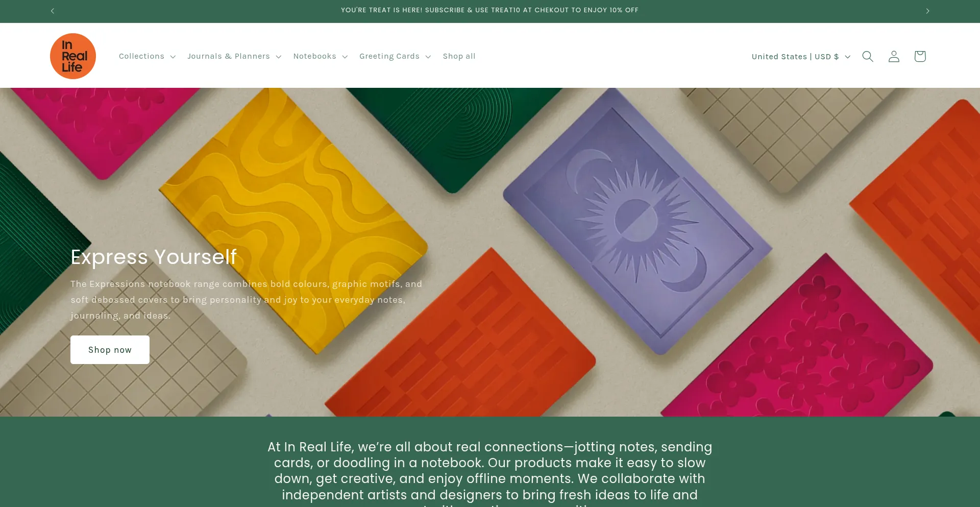Image resolution: width=980 pixels, height=507 pixels.
Task: Open the Greeting Cards dropdown menu
Action: point(395,56)
